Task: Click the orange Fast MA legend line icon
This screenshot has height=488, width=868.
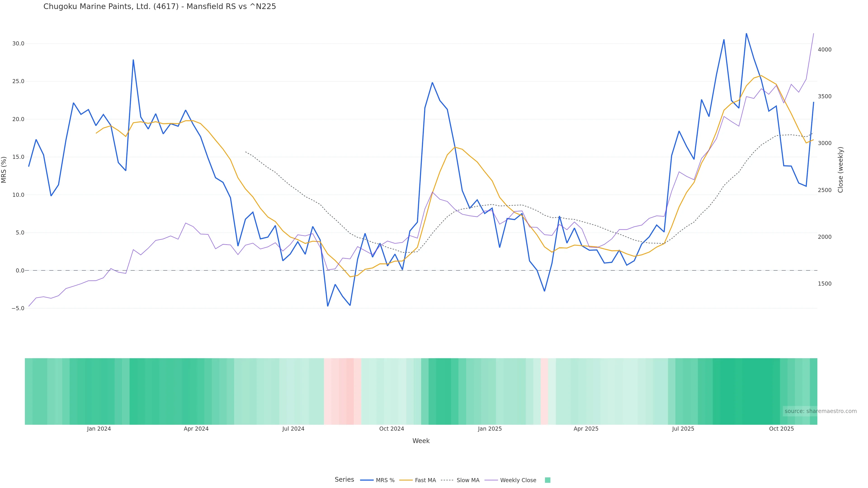Action: (x=406, y=480)
